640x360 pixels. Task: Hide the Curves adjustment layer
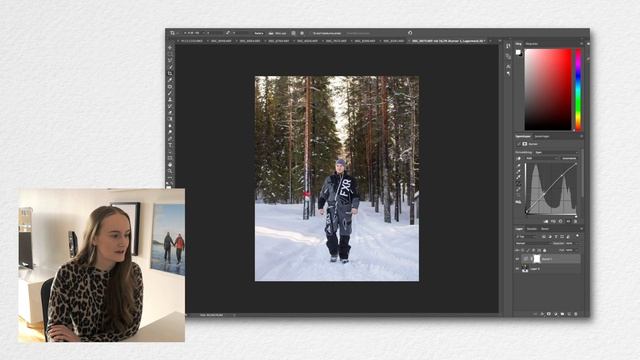(517, 259)
